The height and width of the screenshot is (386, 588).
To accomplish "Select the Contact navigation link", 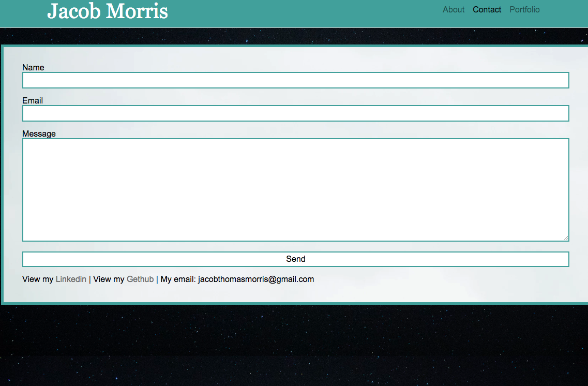I will click(x=487, y=10).
